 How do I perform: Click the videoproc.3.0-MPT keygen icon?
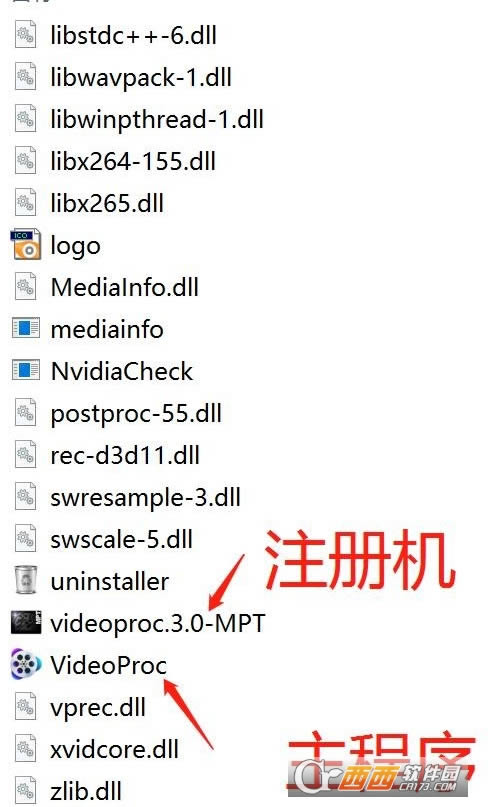pyautogui.click(x=26, y=622)
